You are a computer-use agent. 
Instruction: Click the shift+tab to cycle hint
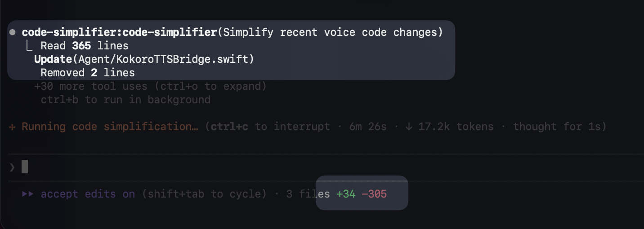tap(204, 194)
